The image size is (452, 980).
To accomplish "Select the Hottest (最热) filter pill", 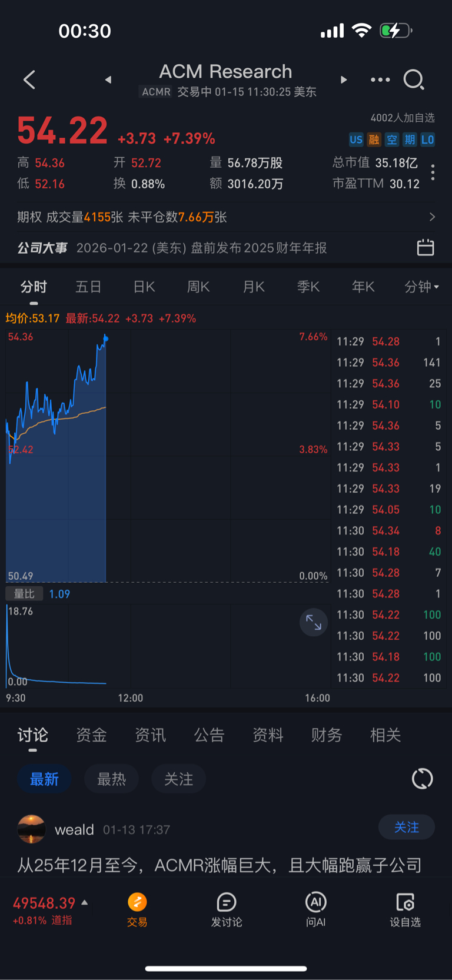I will (112, 779).
